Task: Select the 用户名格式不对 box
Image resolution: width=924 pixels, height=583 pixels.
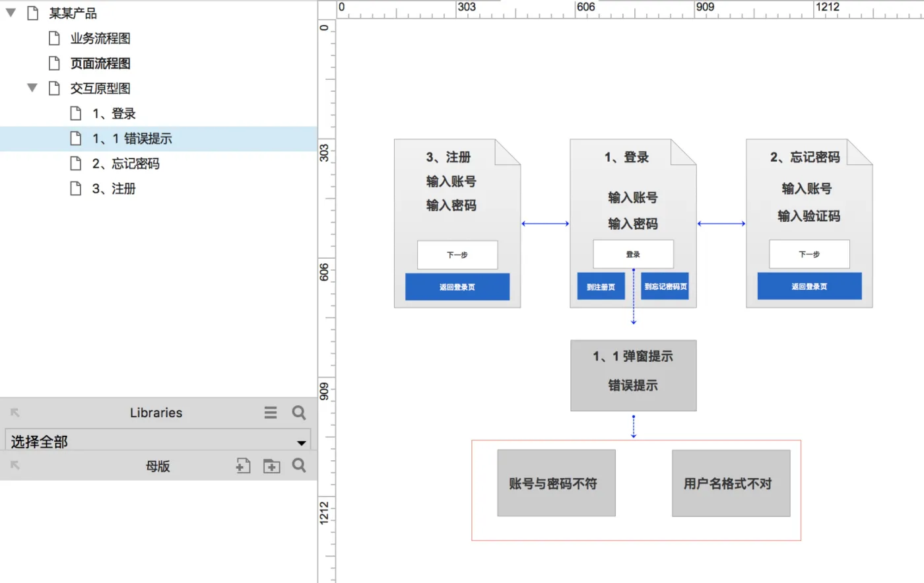Action: click(731, 483)
